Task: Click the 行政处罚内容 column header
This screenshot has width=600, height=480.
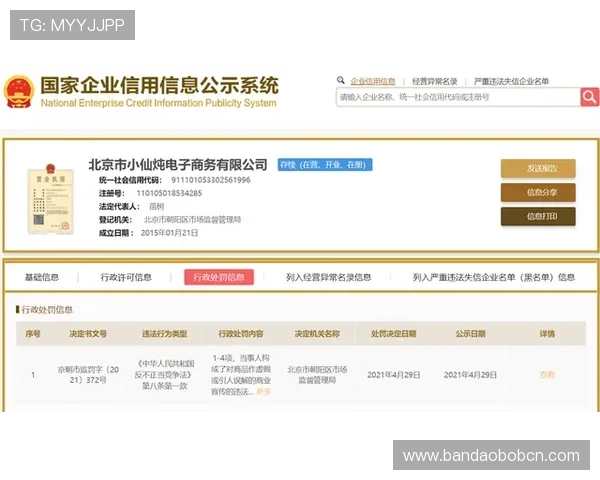Action: [x=241, y=334]
